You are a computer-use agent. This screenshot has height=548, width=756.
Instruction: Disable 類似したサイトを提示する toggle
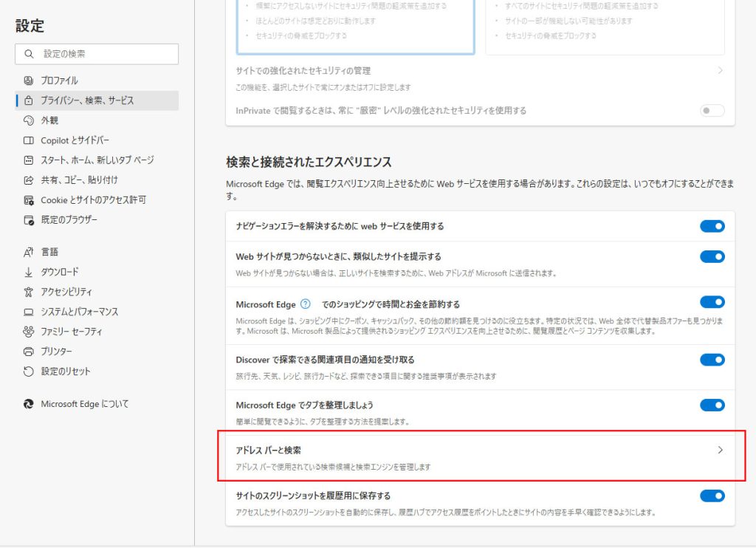point(712,256)
